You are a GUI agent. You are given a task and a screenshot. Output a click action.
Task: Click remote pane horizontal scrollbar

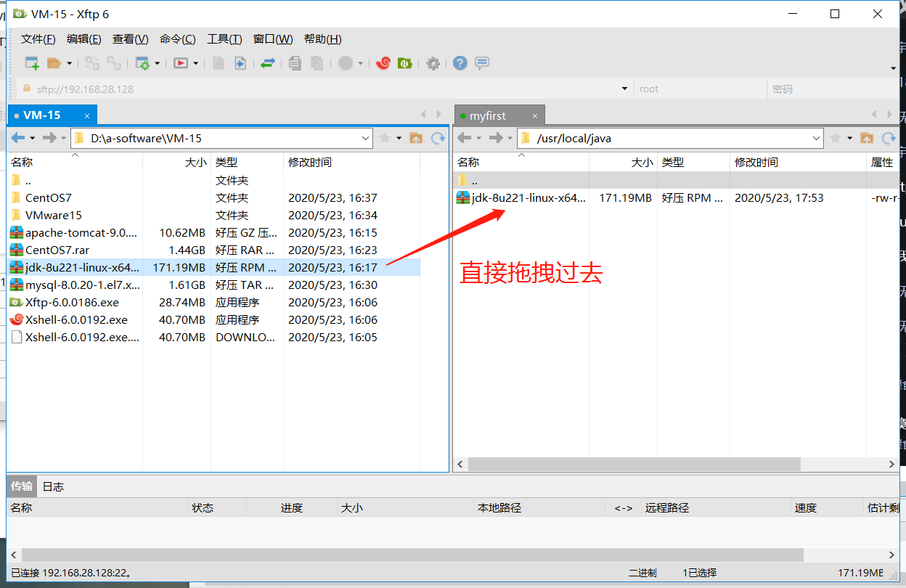pos(634,464)
